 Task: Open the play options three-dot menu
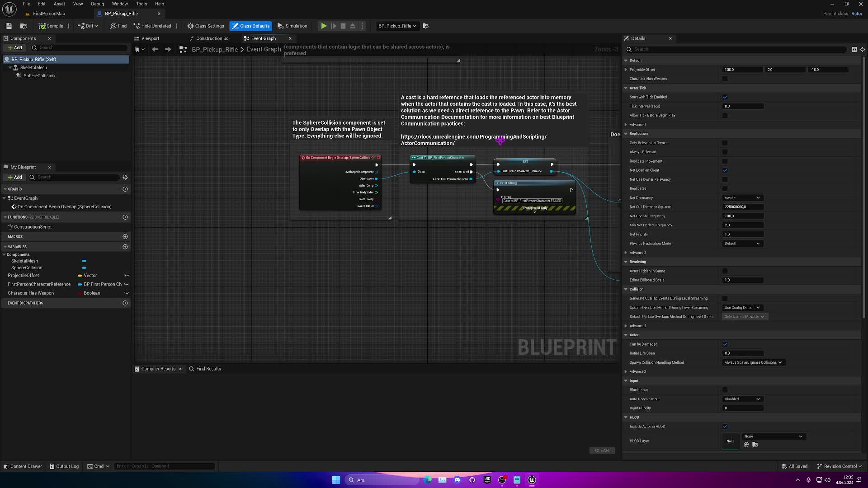(x=362, y=26)
